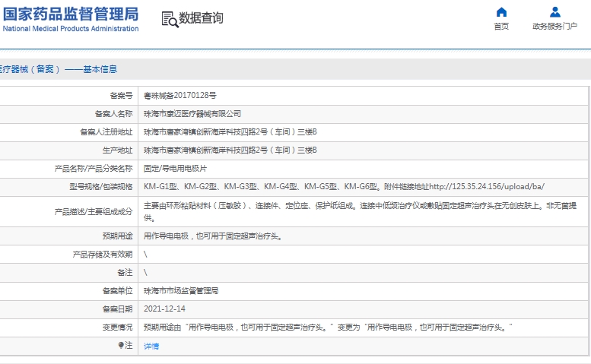Select the value 固定/导电用电极片
The image size is (591, 364).
(x=175, y=169)
